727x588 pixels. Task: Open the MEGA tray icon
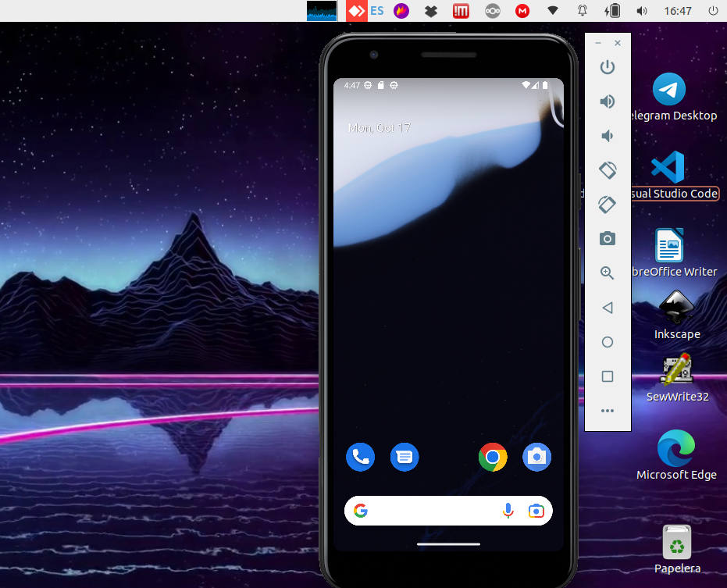[x=522, y=11]
